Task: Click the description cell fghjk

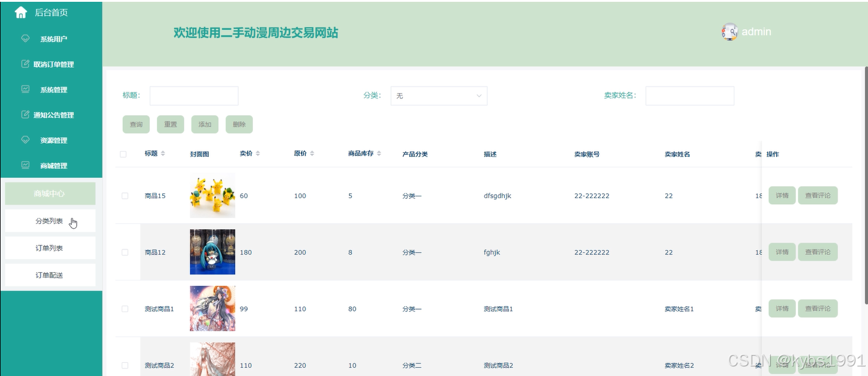Action: click(x=492, y=252)
